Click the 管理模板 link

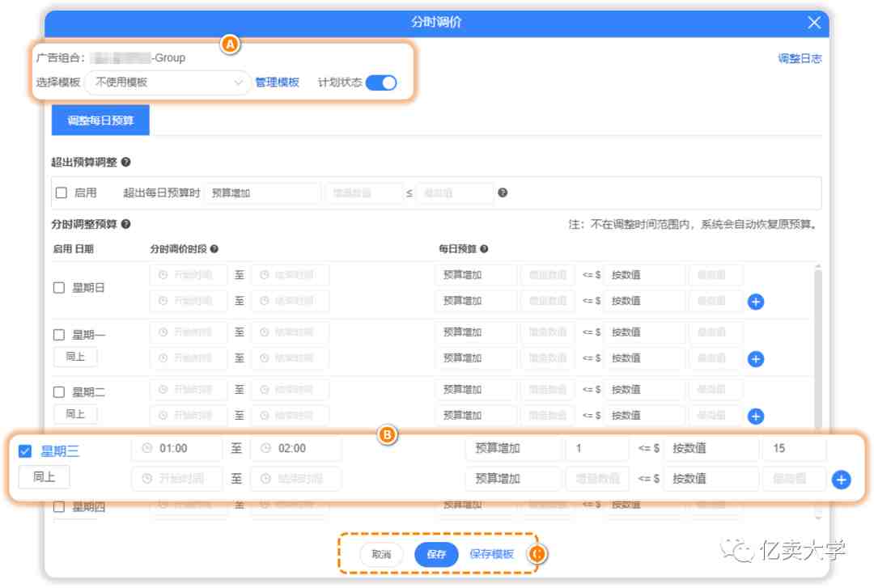pyautogui.click(x=277, y=82)
